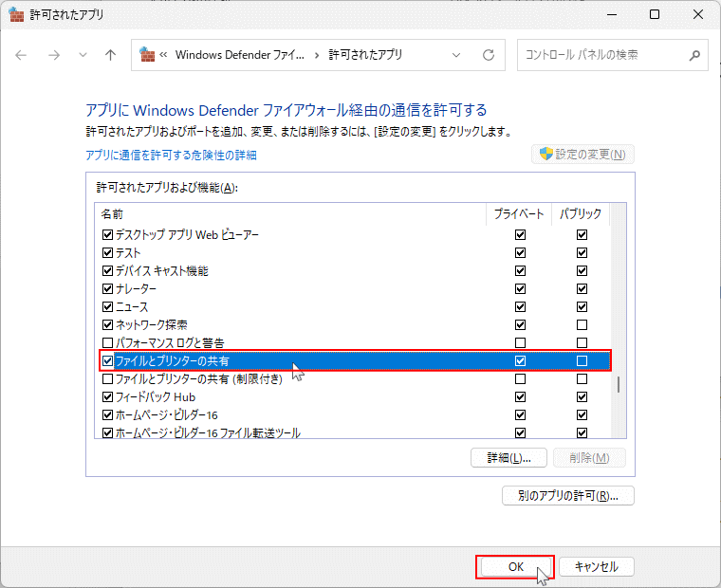Click the firewall icon in the address bar
721x588 pixels.
[147, 55]
